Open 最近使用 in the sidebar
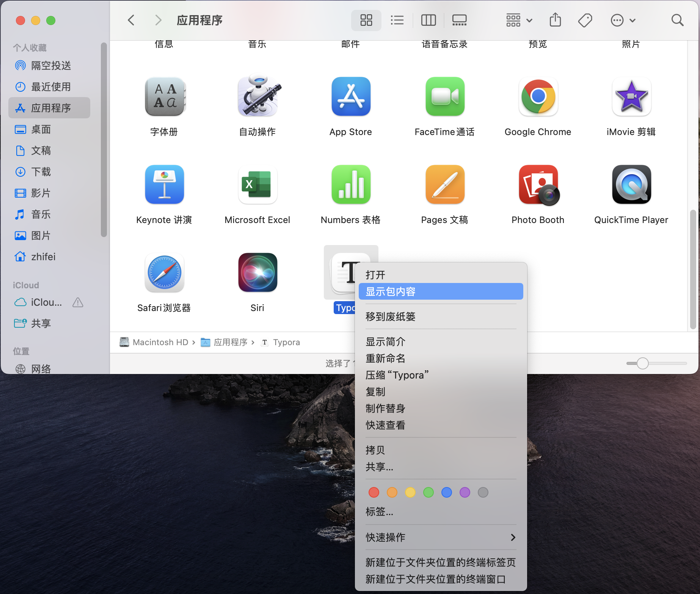This screenshot has width=700, height=594. point(49,87)
